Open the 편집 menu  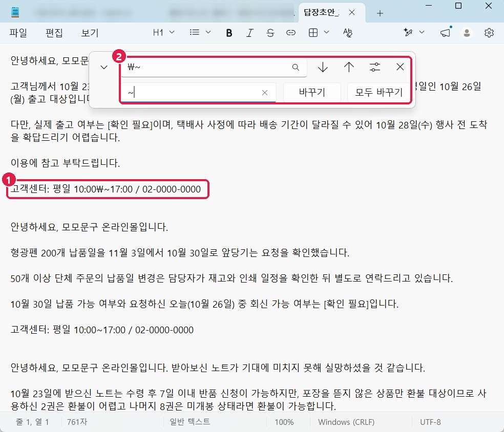tap(54, 33)
